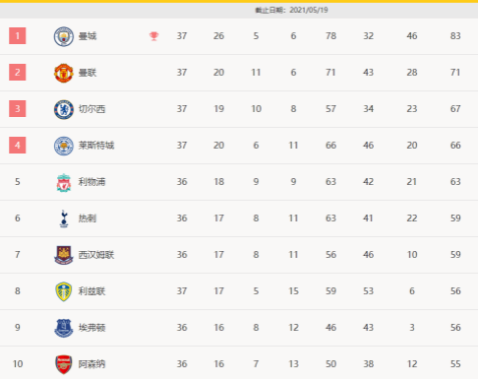The height and width of the screenshot is (379, 478).
Task: Open the Chelsea club crest
Action: pyautogui.click(x=63, y=109)
